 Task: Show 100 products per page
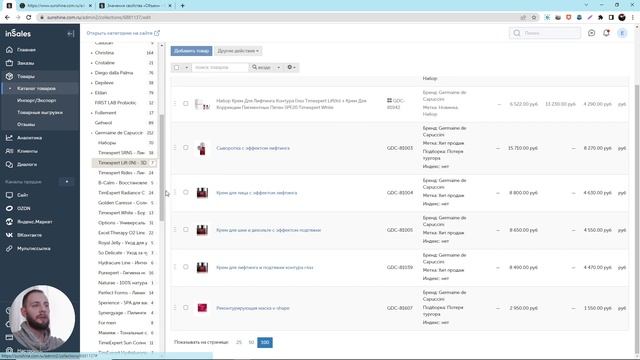(265, 342)
